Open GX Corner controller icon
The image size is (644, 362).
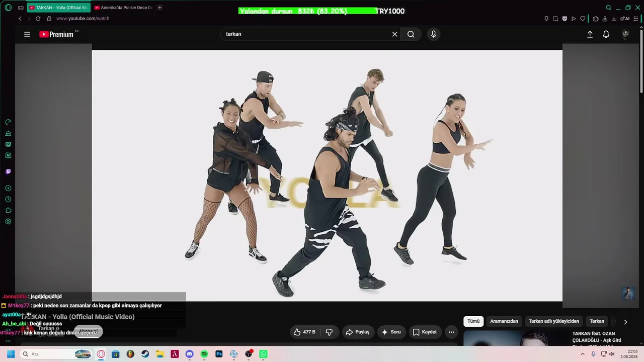pyautogui.click(x=21, y=8)
